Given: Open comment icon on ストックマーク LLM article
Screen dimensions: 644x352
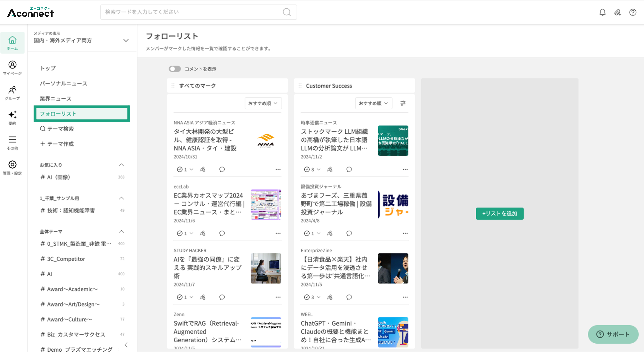Looking at the screenshot, I should tap(349, 169).
